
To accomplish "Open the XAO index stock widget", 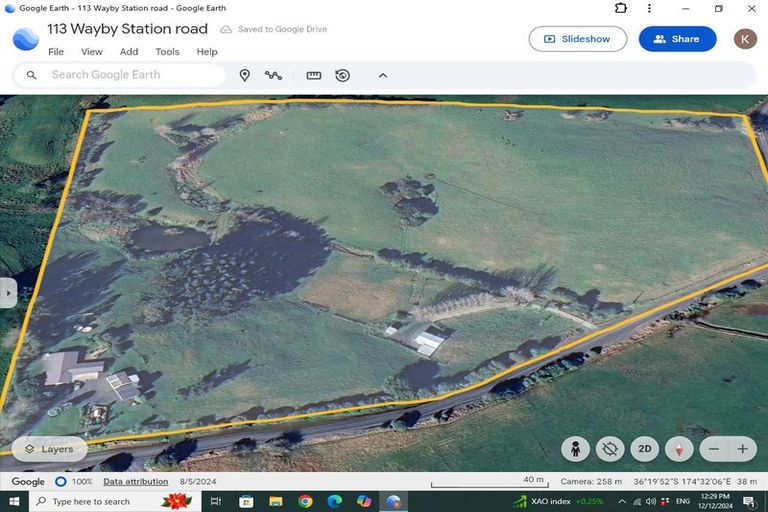I will pos(558,502).
